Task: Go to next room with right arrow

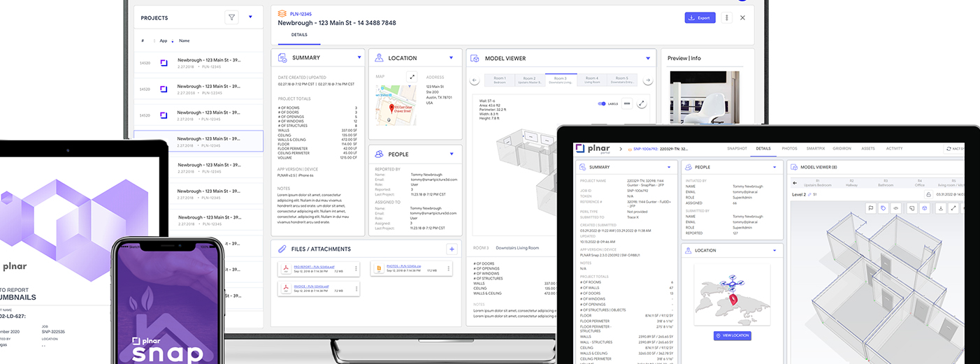Action: (647, 80)
